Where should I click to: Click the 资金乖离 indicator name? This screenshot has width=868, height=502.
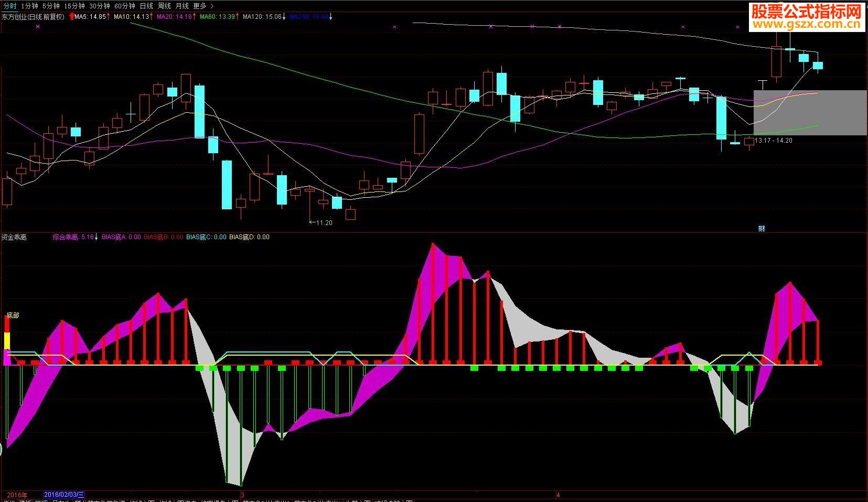click(14, 237)
